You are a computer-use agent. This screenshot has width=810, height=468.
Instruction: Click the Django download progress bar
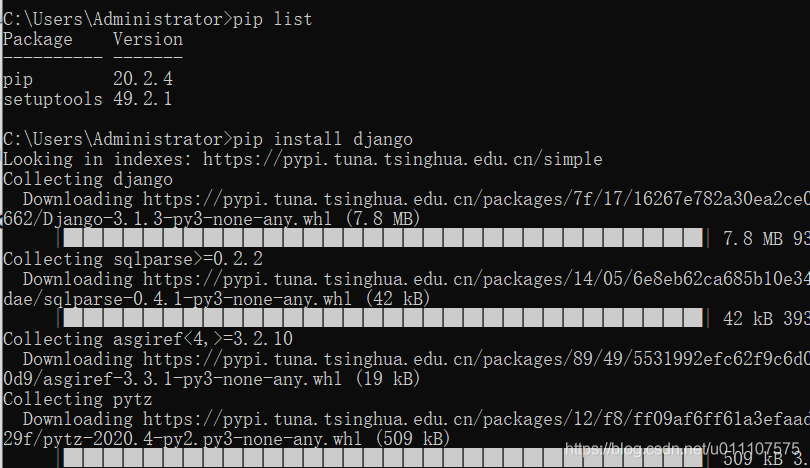[x=380, y=239]
